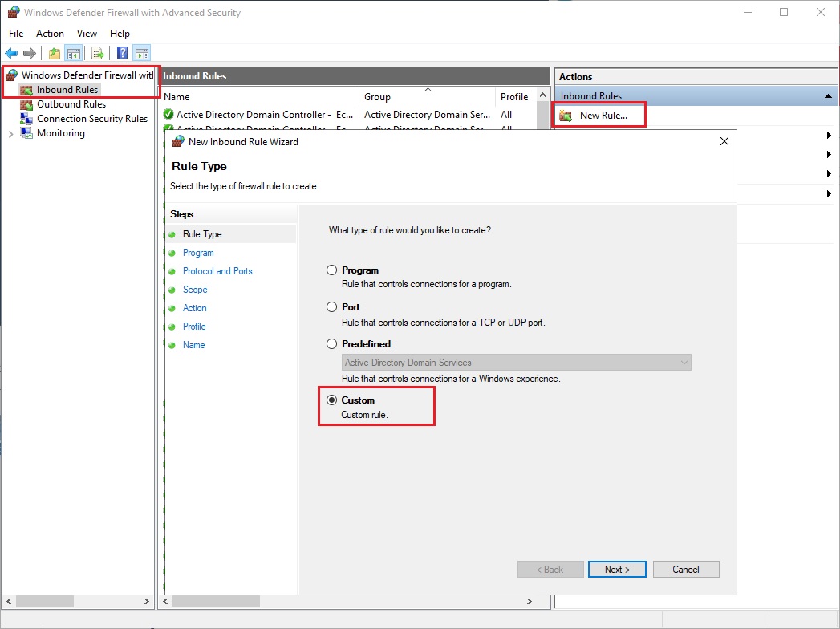Select Outbound Rules in the tree
This screenshot has height=629, width=840.
click(x=71, y=104)
